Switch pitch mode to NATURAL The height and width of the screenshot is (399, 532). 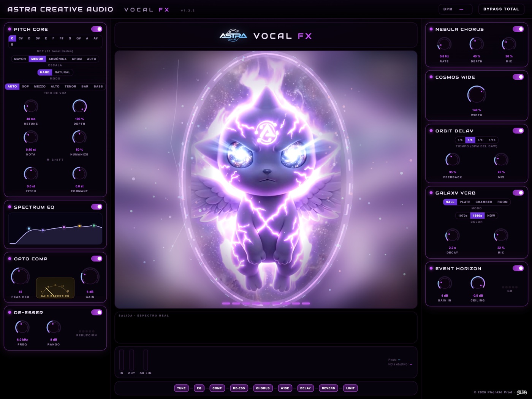coord(62,72)
